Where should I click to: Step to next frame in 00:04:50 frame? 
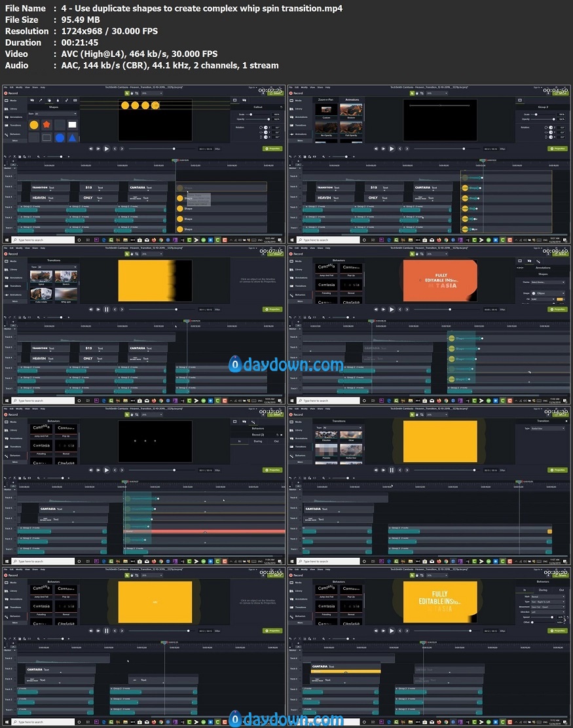[383, 149]
